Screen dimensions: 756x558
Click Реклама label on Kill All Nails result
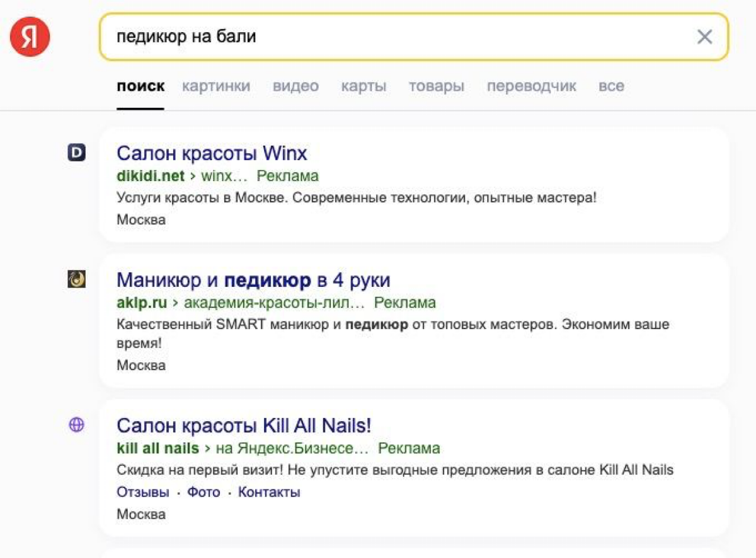409,449
